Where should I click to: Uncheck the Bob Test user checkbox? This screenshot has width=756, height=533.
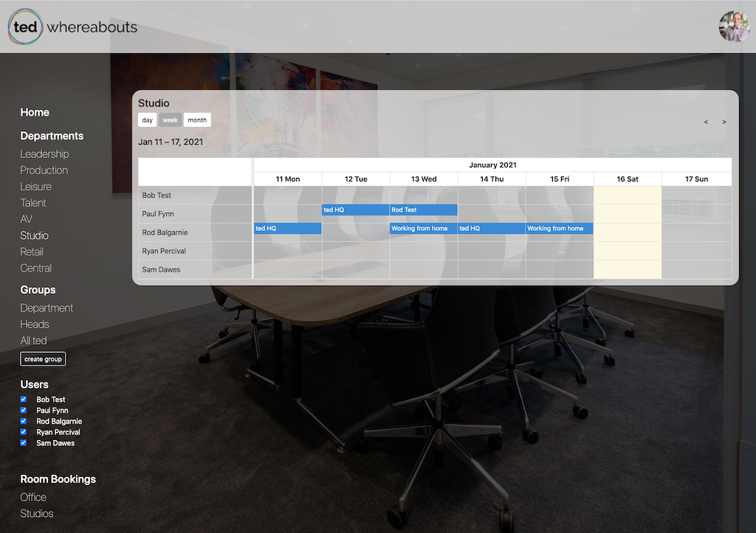(23, 399)
